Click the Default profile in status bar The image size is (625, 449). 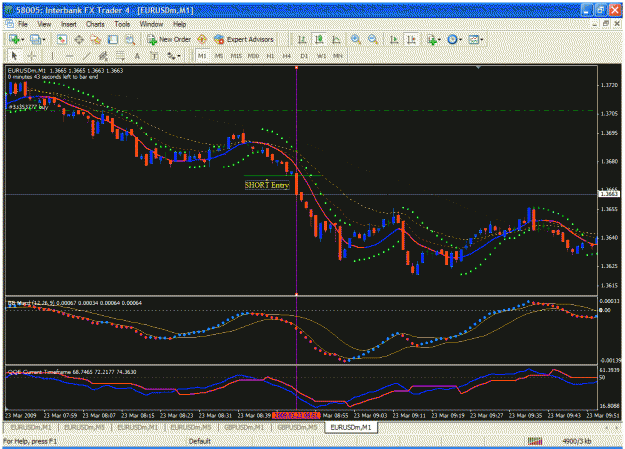(199, 441)
